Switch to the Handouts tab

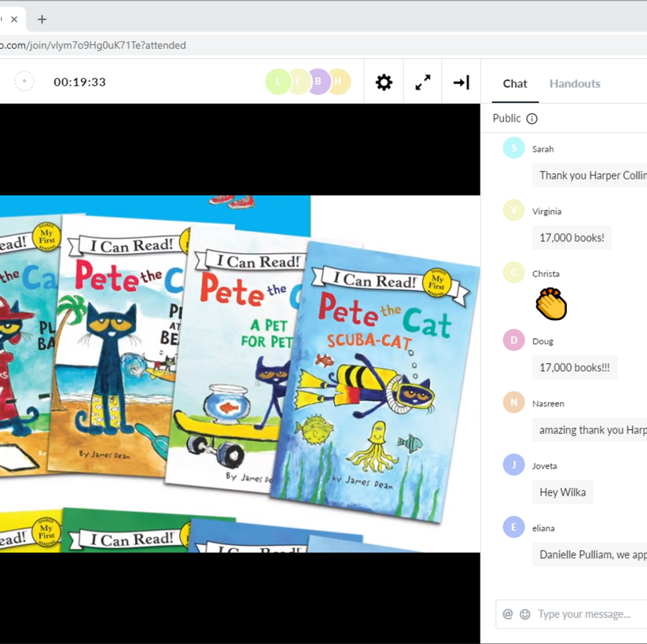[x=574, y=83]
